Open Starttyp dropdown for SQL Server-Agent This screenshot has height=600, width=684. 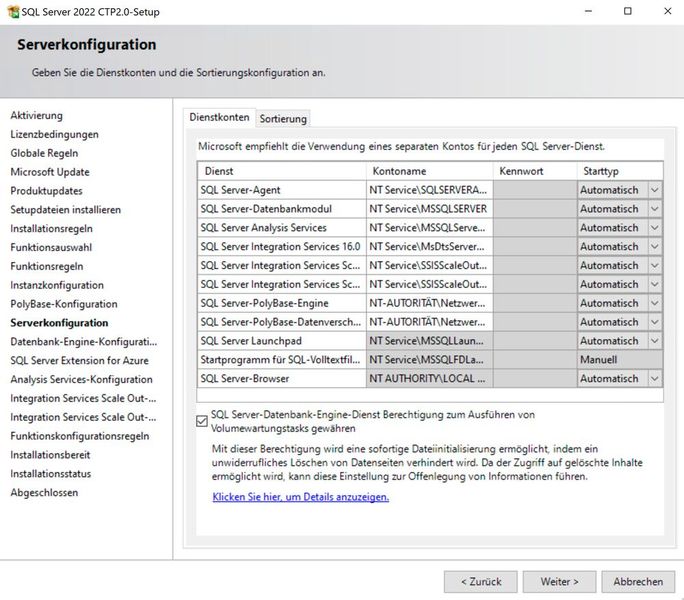click(655, 190)
